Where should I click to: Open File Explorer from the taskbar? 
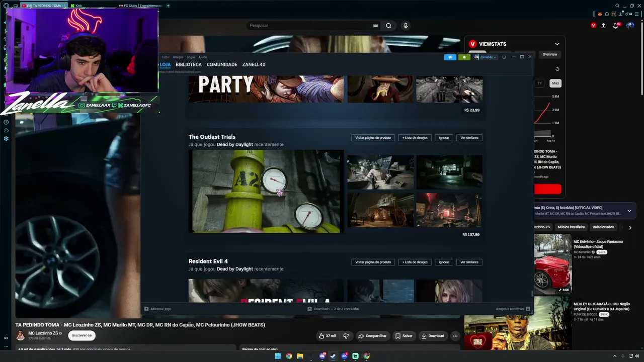(300, 356)
